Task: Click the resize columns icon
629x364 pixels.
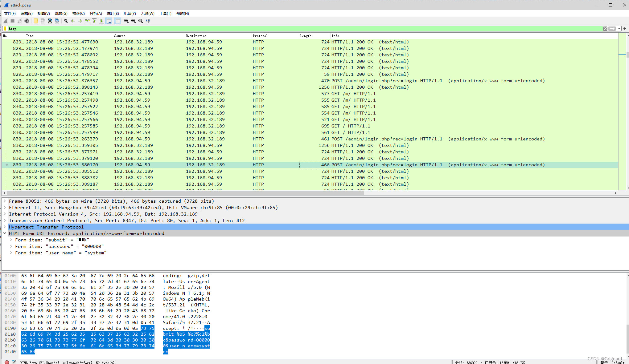Action: (x=148, y=21)
